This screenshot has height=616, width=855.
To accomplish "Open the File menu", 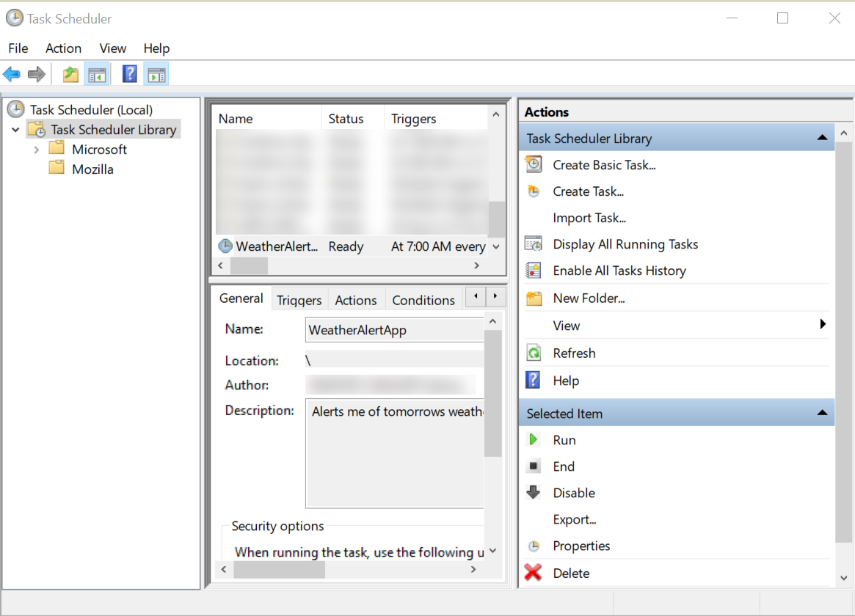I will pyautogui.click(x=18, y=48).
